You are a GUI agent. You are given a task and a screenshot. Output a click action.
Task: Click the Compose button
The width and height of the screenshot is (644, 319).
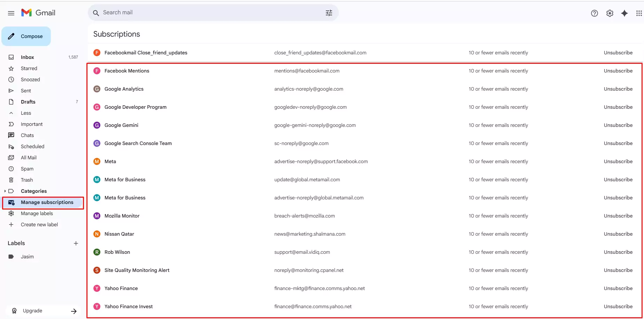tap(26, 36)
